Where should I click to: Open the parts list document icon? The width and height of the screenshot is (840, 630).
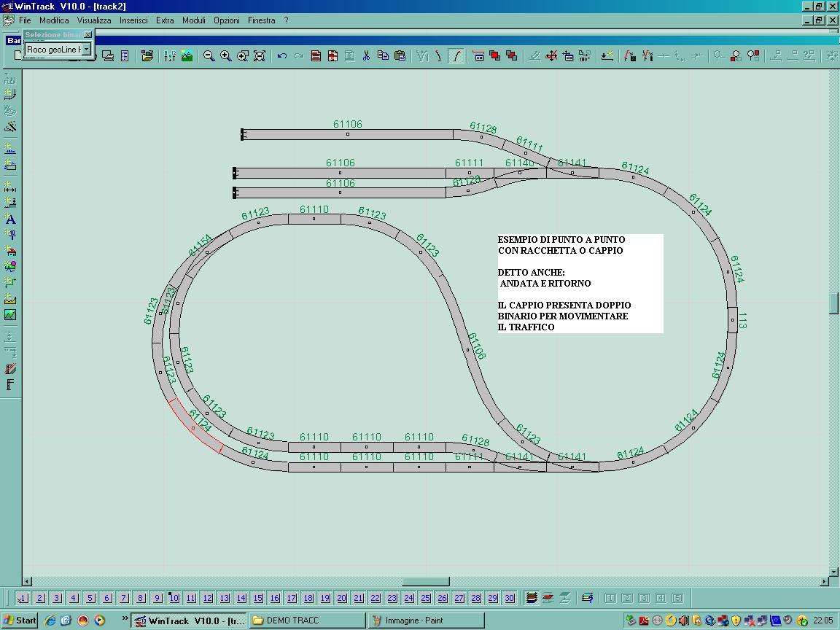point(125,55)
